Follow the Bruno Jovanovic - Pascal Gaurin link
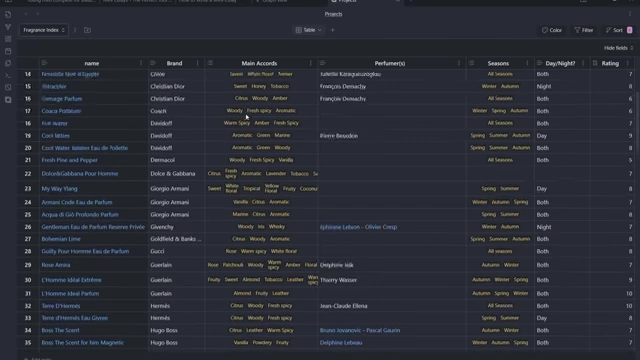This screenshot has height=360, width=640. pos(360,331)
